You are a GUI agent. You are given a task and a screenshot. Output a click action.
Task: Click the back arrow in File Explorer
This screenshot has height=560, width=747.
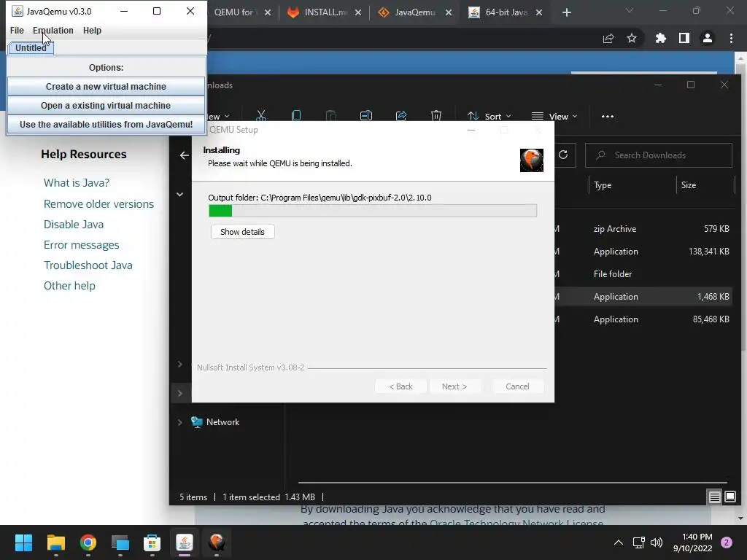185,155
